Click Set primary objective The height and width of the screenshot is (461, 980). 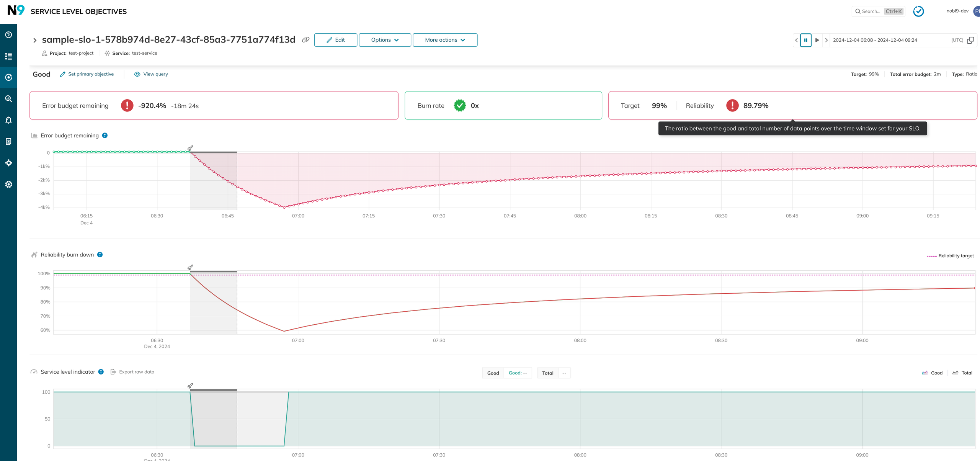87,74
